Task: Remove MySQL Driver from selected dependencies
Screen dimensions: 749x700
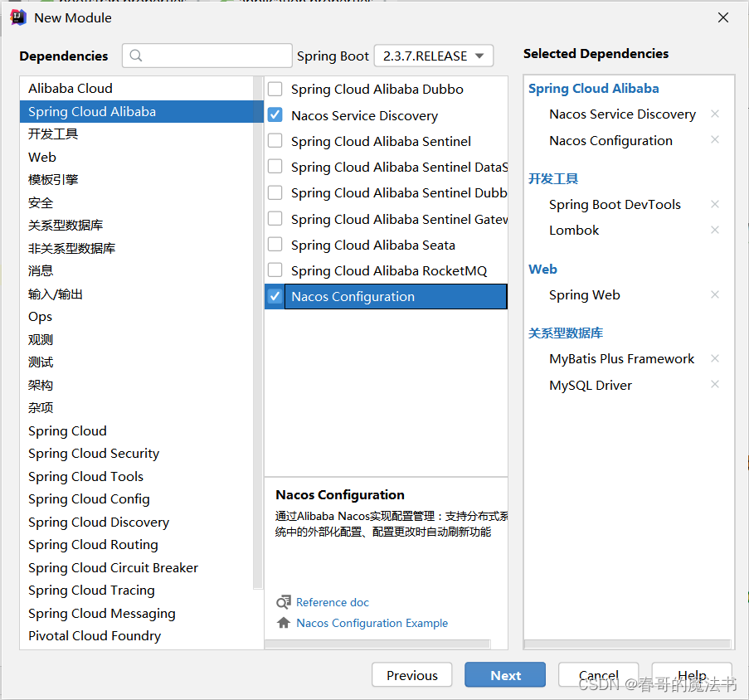Action: pyautogui.click(x=715, y=384)
